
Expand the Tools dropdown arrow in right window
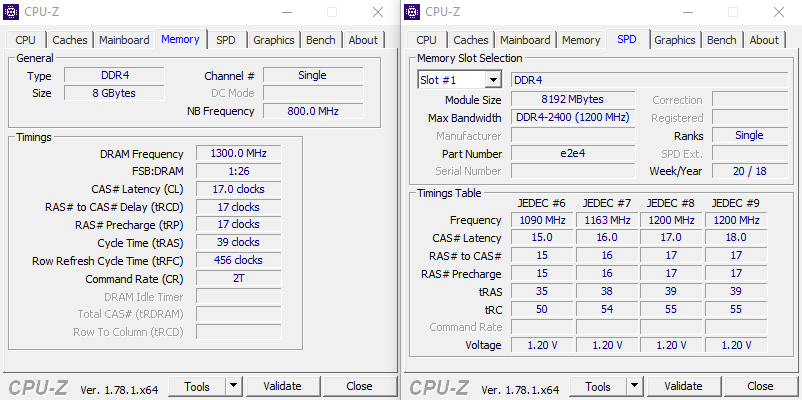tap(634, 386)
